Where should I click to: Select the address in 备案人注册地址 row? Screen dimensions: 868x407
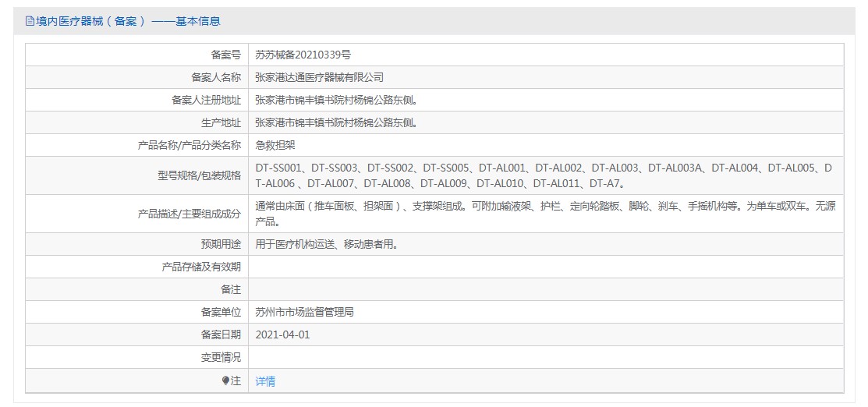tap(336, 101)
